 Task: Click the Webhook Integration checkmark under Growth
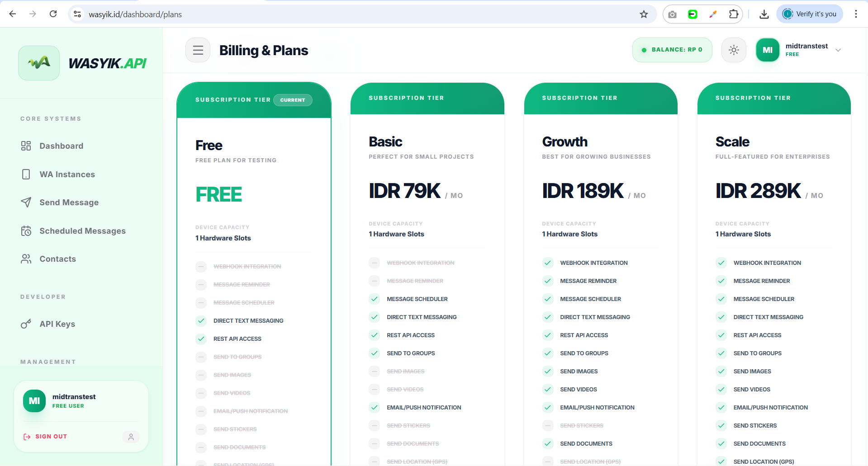(x=548, y=263)
